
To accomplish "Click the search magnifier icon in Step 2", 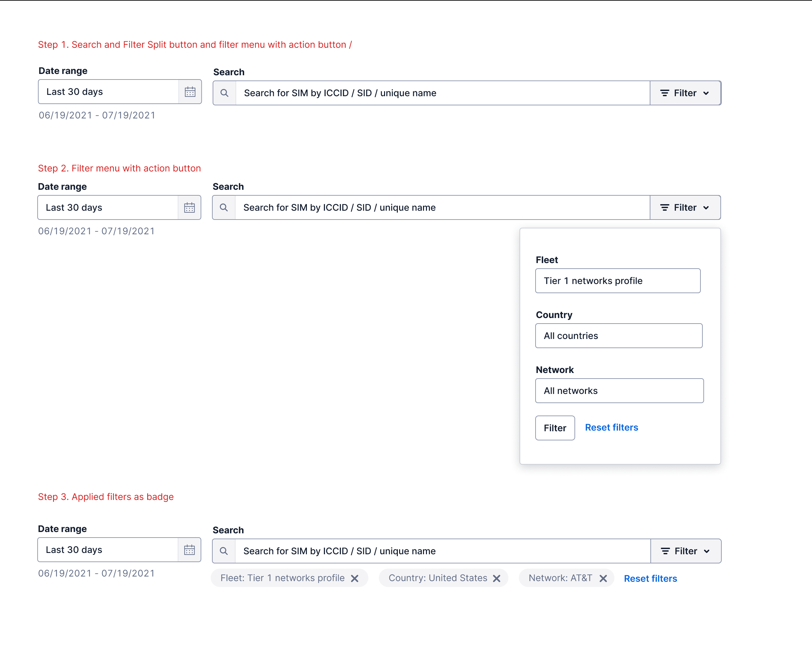I will [x=224, y=208].
